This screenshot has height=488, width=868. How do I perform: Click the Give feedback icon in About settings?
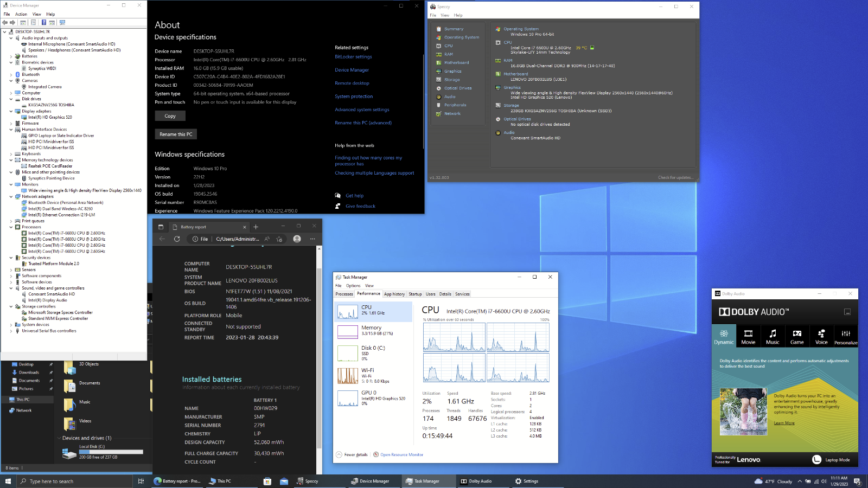click(337, 206)
